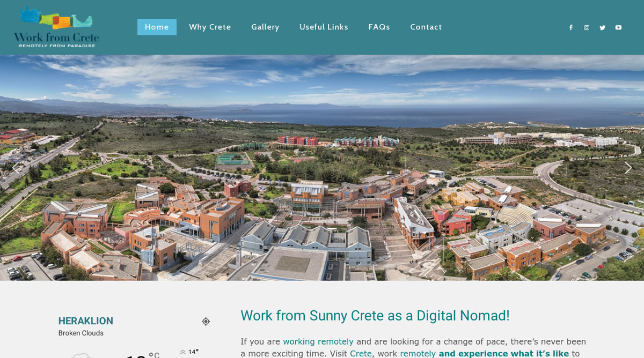Open the Contact page
Image resolution: width=644 pixels, height=358 pixels.
(x=426, y=27)
